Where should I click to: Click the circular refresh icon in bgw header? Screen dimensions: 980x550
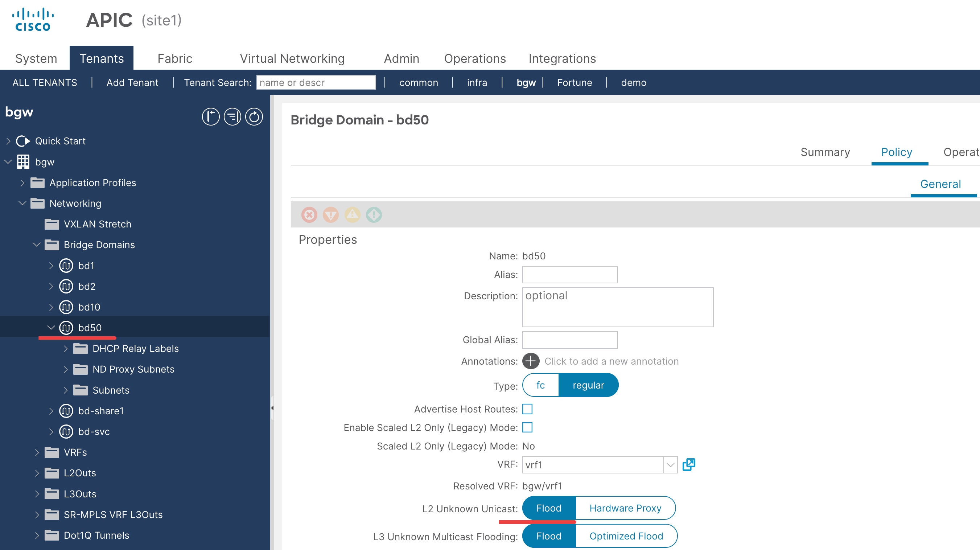(x=254, y=117)
